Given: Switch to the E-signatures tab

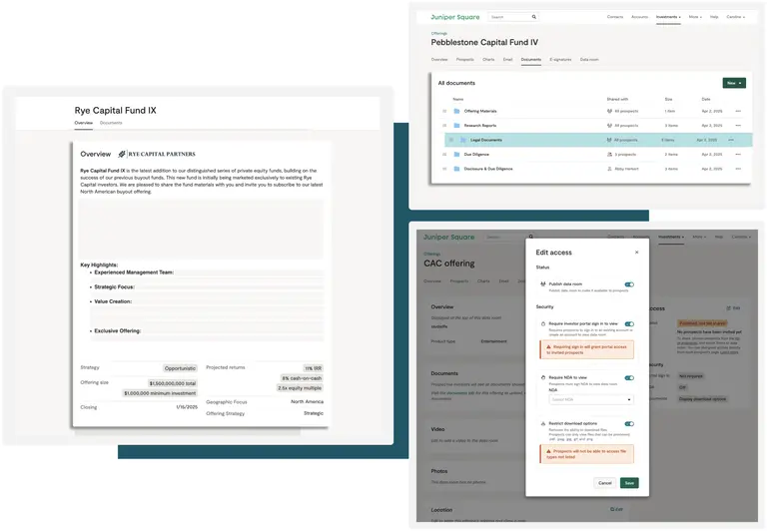Looking at the screenshot, I should pyautogui.click(x=560, y=60).
